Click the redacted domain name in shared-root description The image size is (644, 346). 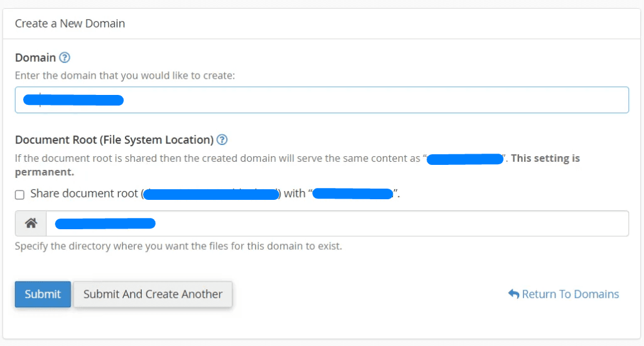click(465, 159)
